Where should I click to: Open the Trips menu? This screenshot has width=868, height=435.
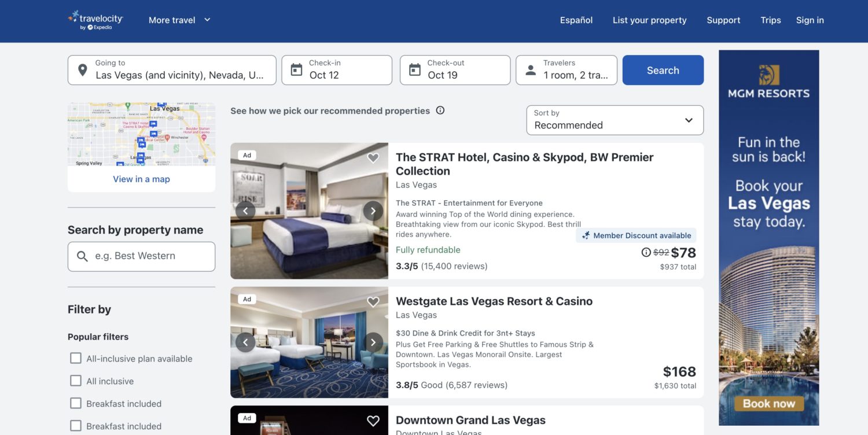(770, 20)
